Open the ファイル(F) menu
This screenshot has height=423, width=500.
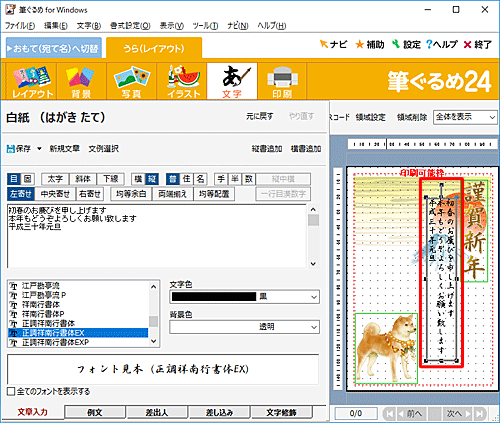(20, 26)
